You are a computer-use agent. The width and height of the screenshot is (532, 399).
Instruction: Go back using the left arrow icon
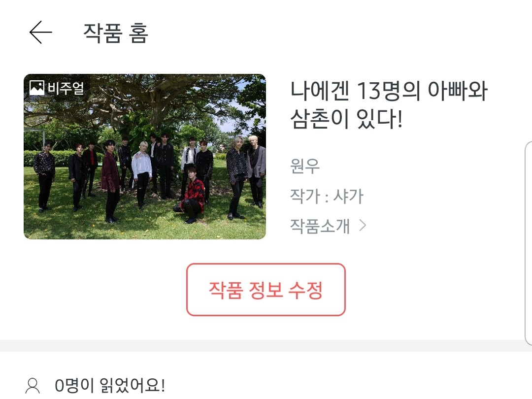pyautogui.click(x=41, y=32)
